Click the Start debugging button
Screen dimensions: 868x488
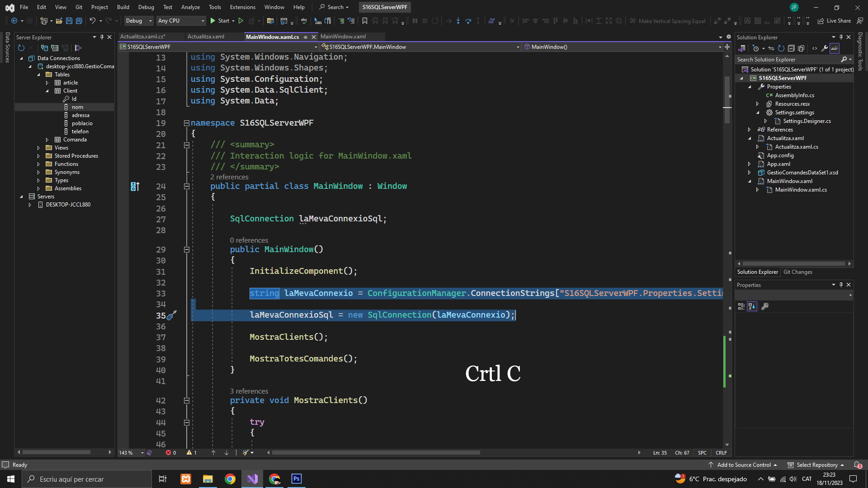click(220, 21)
